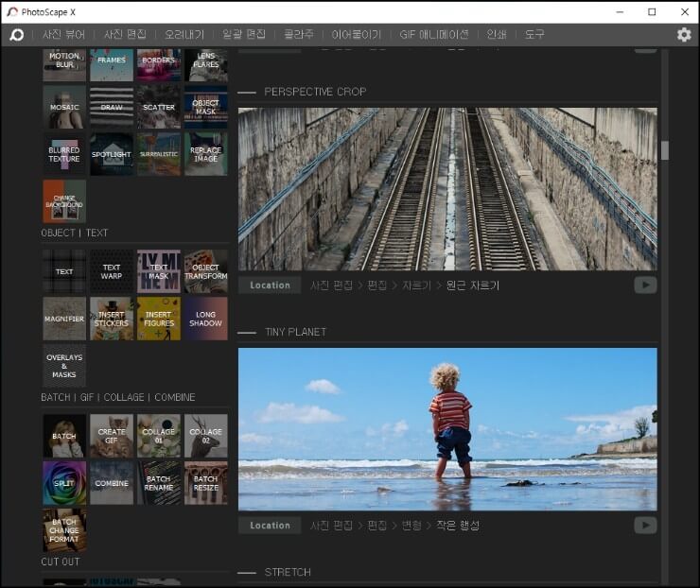Click the CUT OUT section label

[x=61, y=562]
